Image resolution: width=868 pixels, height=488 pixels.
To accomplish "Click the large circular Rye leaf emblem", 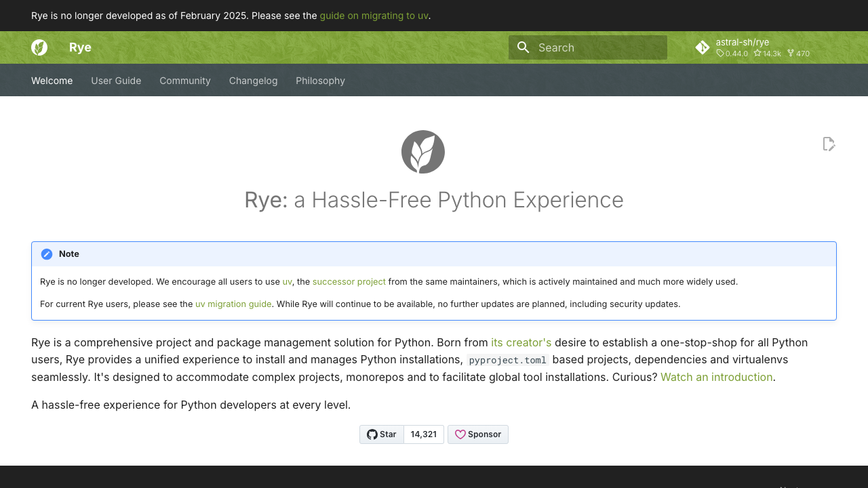I will (x=423, y=151).
